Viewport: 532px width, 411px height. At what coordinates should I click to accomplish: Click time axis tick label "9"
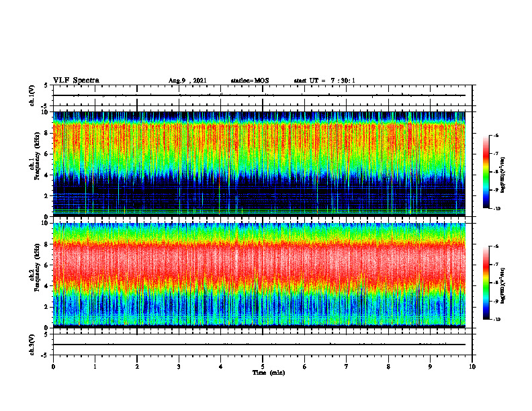430,367
